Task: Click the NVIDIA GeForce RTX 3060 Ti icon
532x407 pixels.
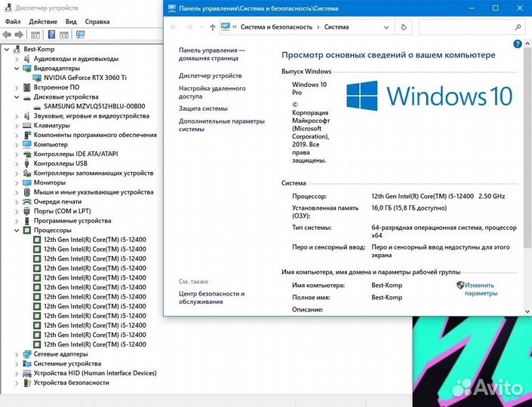Action: tap(37, 78)
